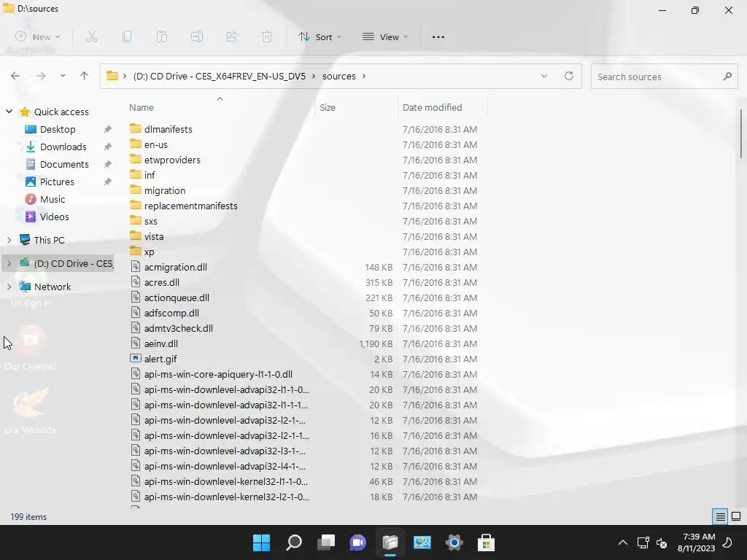Screen dimensions: 747x560
Task: Click the Cut scissors icon in toolbar
Action: click(x=92, y=36)
